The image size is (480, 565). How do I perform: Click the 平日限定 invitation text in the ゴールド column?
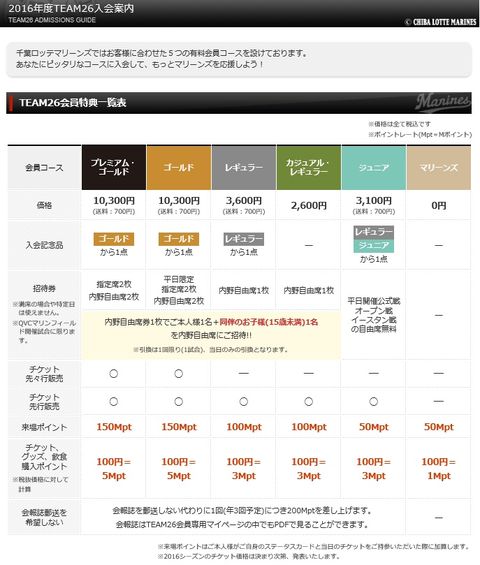[179, 279]
